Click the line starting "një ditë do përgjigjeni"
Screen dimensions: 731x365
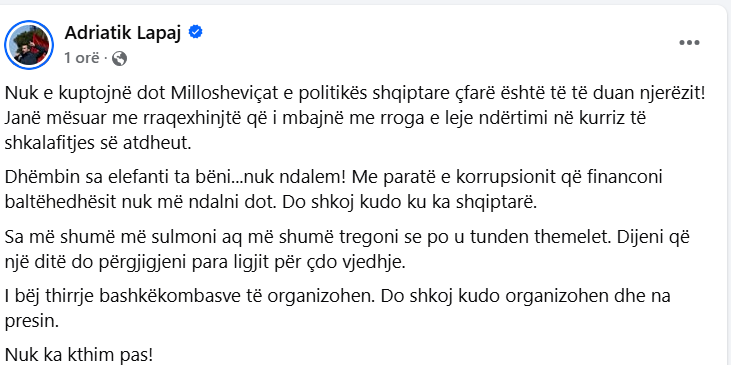206,262
